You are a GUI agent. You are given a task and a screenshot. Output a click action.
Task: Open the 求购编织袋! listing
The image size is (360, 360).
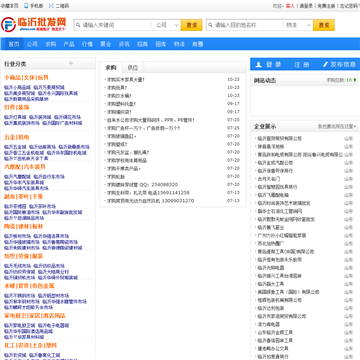click(x=119, y=112)
